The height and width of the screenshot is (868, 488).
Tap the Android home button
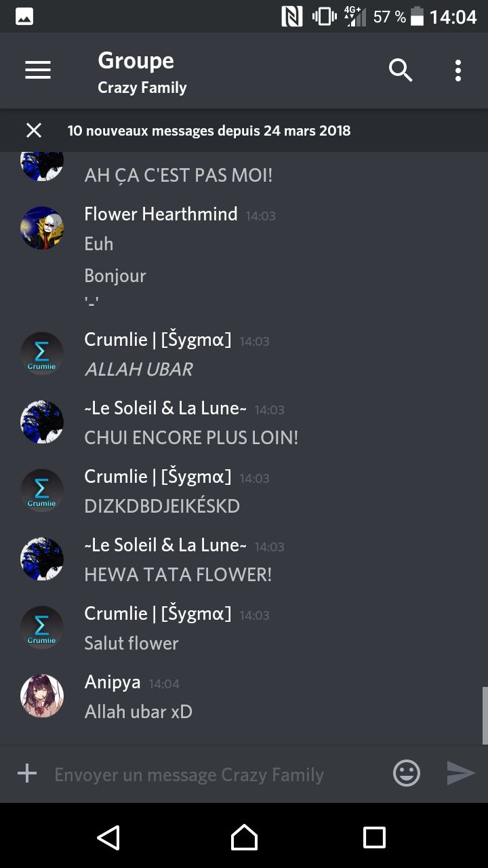point(244,837)
